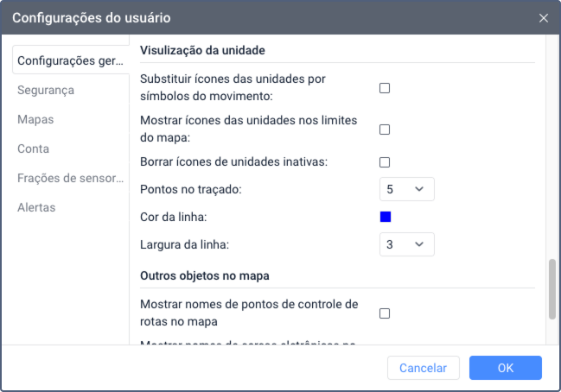The height and width of the screenshot is (392, 561).
Task: Pick the blue Cor da linha swatch
Action: click(x=386, y=217)
